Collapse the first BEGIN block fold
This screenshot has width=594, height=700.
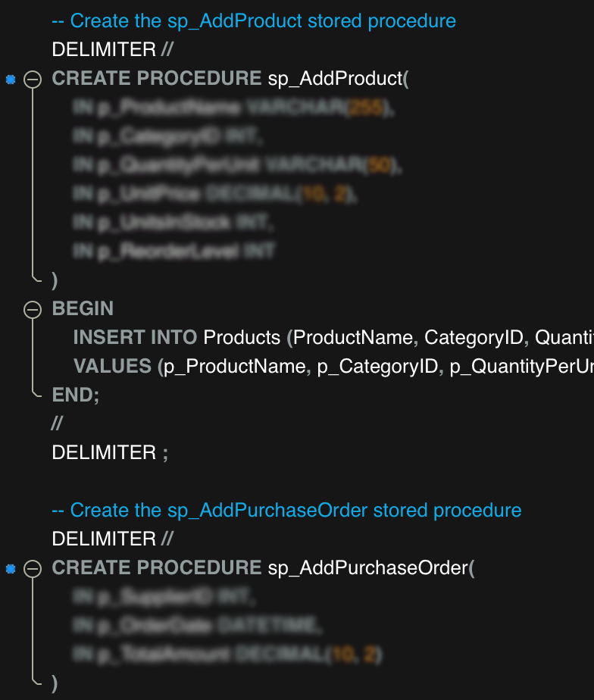[33, 309]
